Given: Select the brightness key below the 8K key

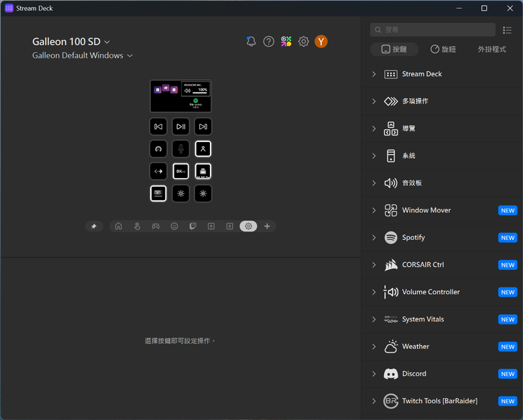Looking at the screenshot, I should click(181, 194).
